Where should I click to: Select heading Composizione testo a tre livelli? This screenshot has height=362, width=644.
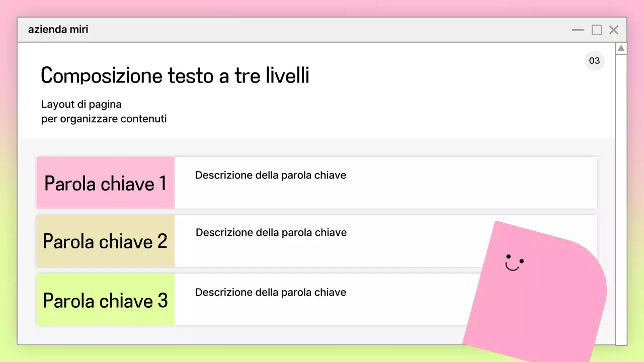pos(175,75)
